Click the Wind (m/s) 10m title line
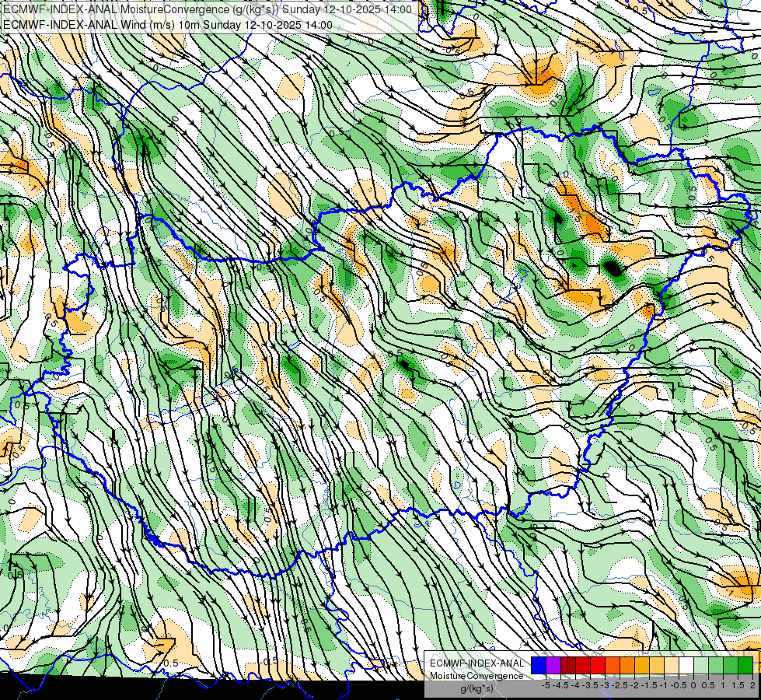The image size is (761, 700). pyautogui.click(x=168, y=25)
